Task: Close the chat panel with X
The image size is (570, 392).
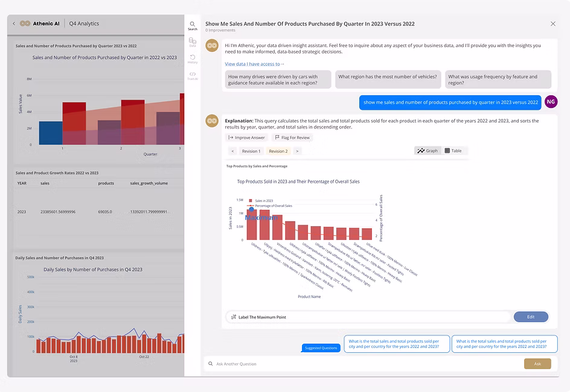Action: pyautogui.click(x=552, y=24)
